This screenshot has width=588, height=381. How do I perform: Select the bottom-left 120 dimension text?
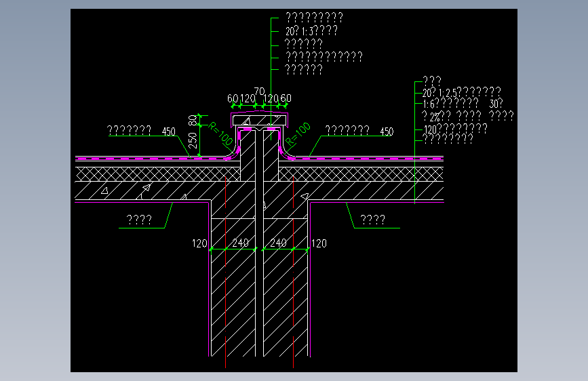tap(199, 243)
